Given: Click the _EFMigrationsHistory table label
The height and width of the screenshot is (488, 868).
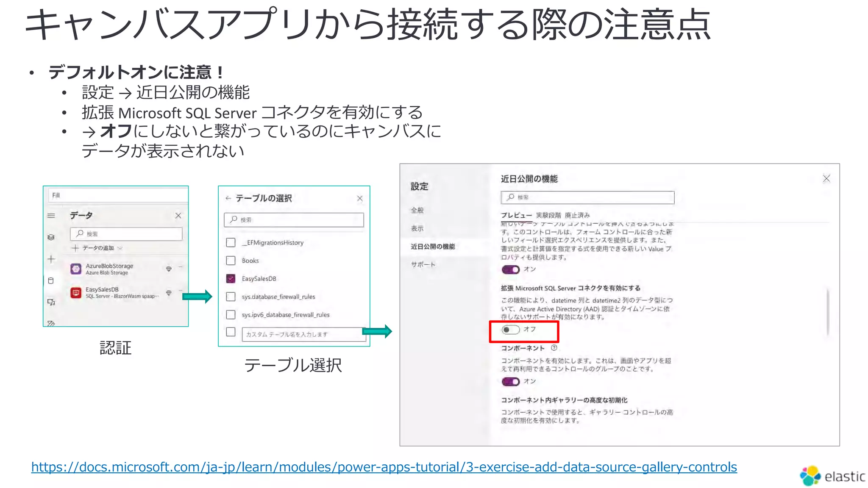Looking at the screenshot, I should pyautogui.click(x=273, y=242).
